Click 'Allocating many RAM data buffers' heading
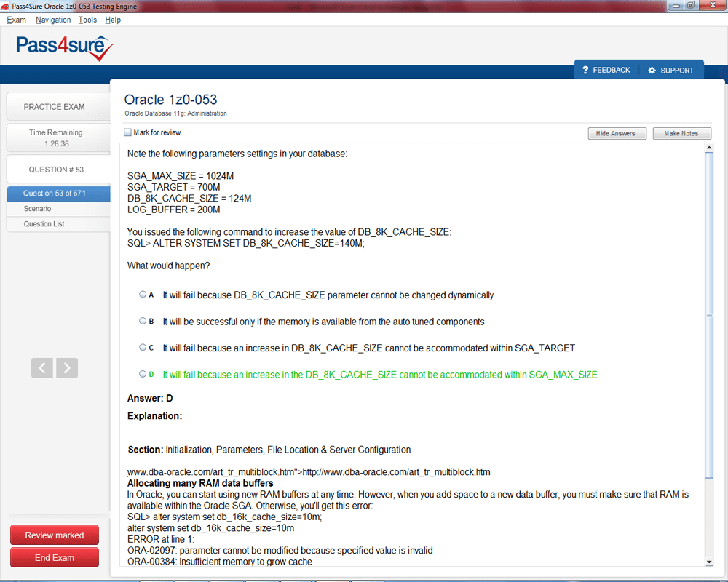728x582 pixels. tap(200, 483)
